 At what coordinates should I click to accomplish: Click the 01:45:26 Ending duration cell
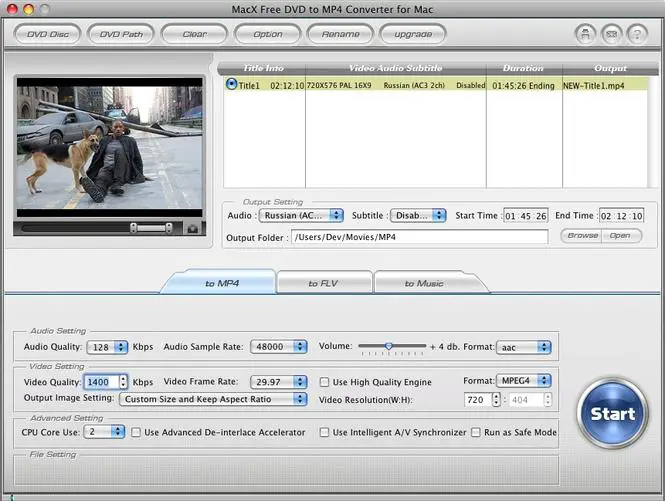tap(523, 86)
